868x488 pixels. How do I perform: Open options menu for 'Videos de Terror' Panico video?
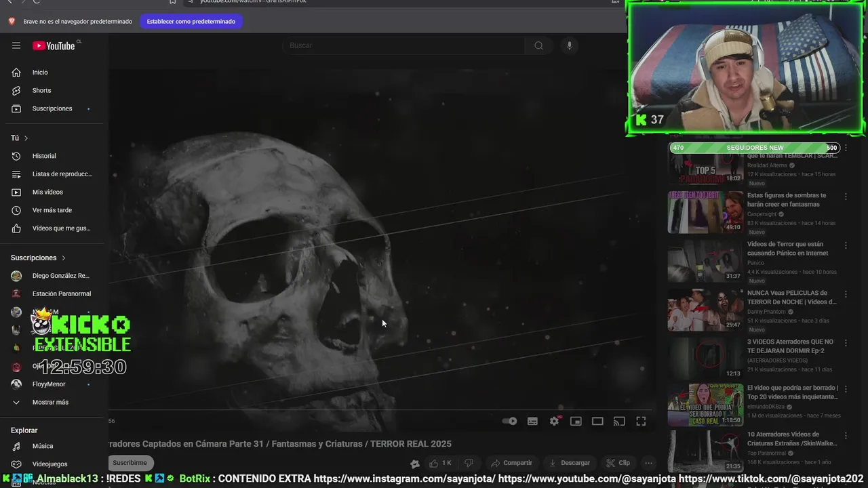(846, 245)
